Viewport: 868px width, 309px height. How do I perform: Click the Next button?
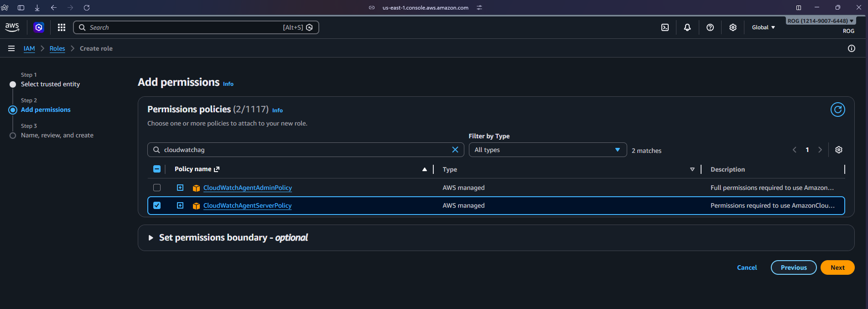point(837,267)
